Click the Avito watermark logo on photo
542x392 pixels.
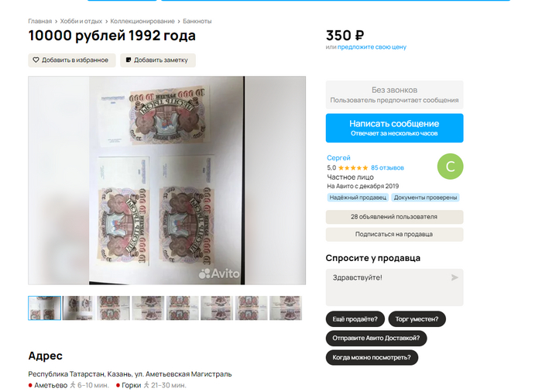click(219, 273)
